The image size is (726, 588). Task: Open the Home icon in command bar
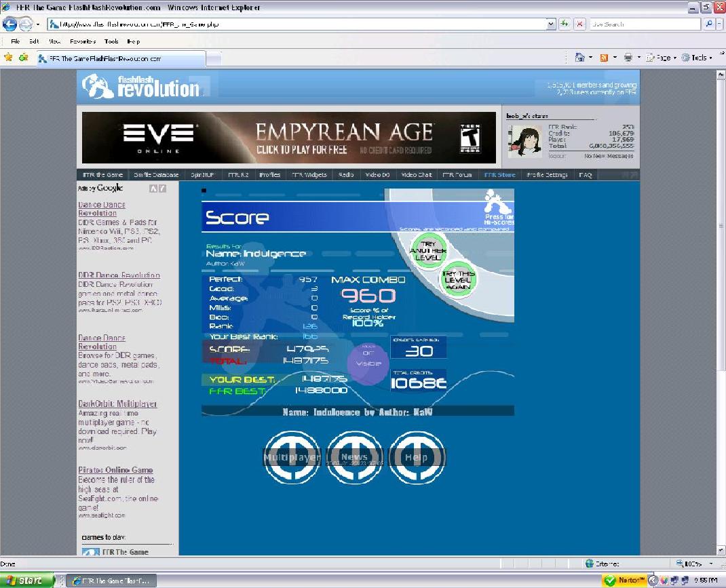pyautogui.click(x=579, y=58)
